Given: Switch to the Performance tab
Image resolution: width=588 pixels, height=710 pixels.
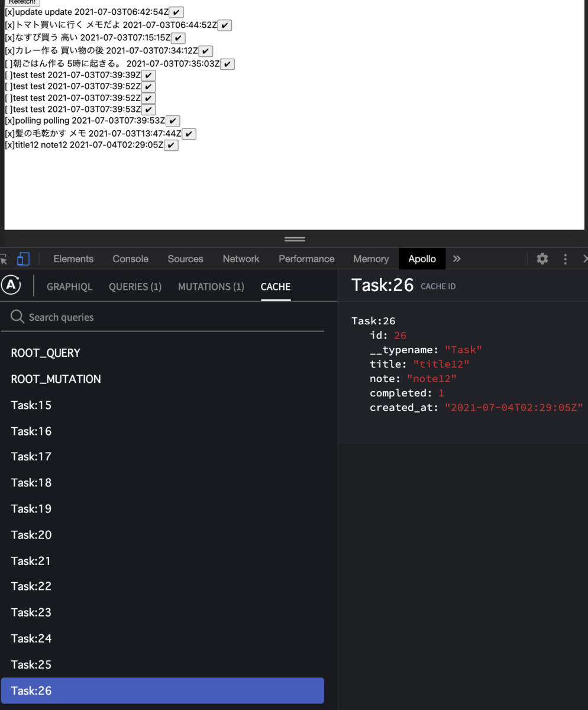Looking at the screenshot, I should click(x=306, y=259).
